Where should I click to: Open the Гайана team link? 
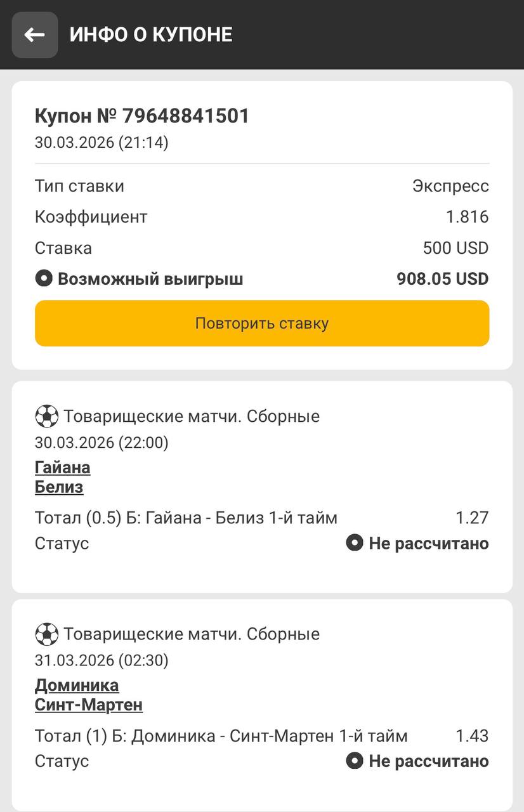point(62,468)
